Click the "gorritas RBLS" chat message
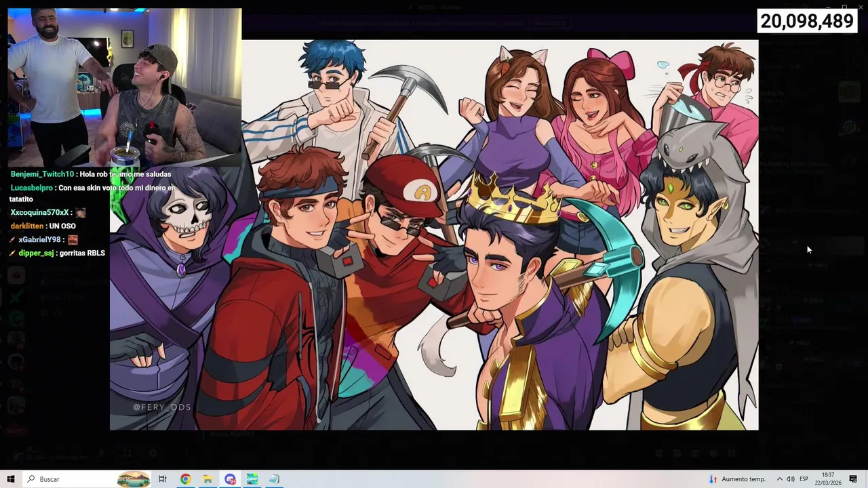This screenshot has width=868, height=488. point(82,253)
